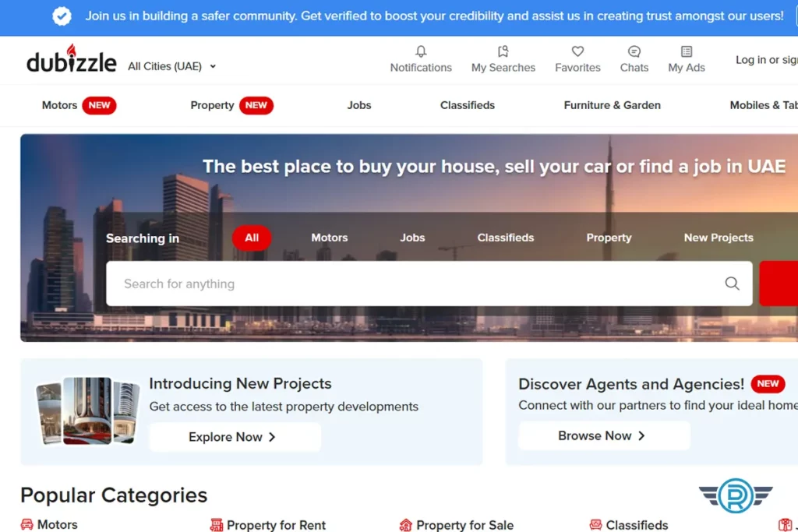Click the Browse Now button
This screenshot has height=532, width=798.
click(x=604, y=436)
